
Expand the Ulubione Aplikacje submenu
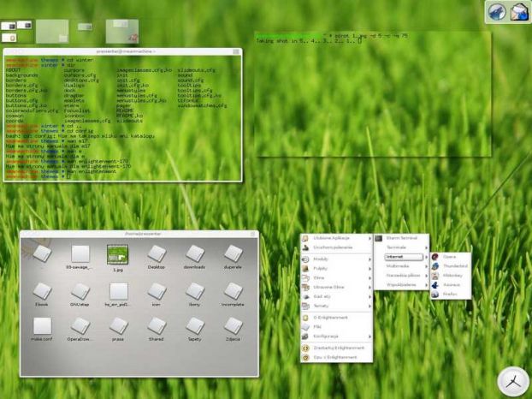[337, 238]
